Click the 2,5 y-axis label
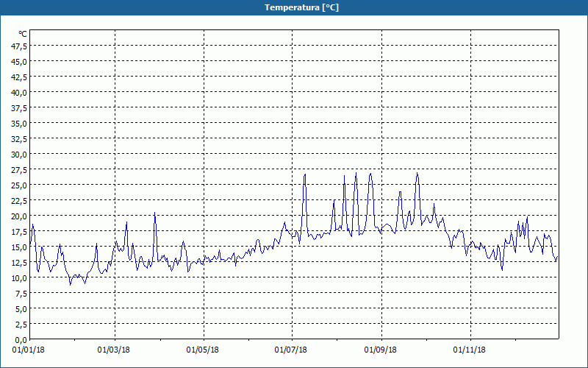The image size is (588, 368). tap(21, 325)
